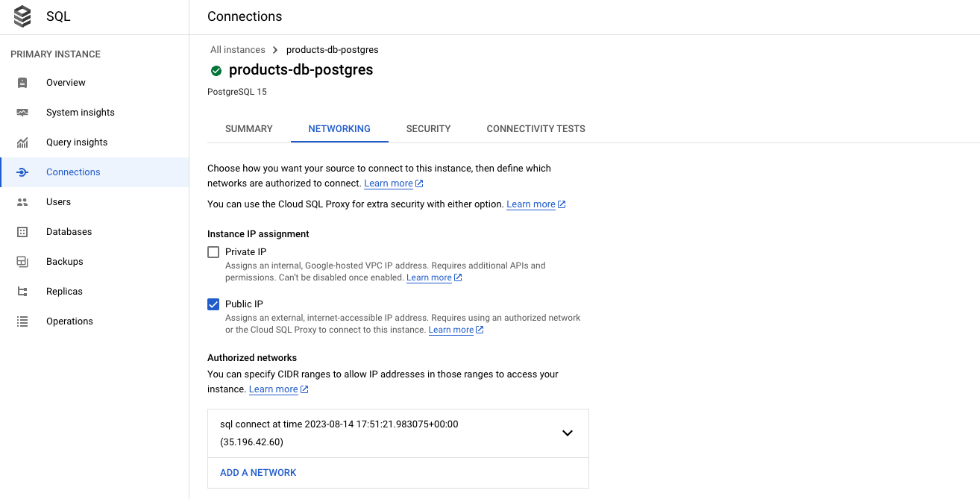Viewport: 980px width, 499px height.
Task: Open Backups using its sidebar icon
Action: point(22,262)
